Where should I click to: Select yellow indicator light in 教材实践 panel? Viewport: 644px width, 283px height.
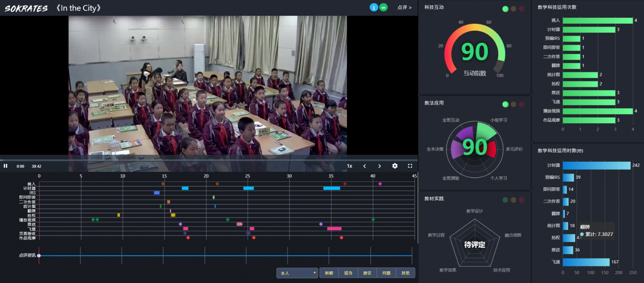click(513, 200)
